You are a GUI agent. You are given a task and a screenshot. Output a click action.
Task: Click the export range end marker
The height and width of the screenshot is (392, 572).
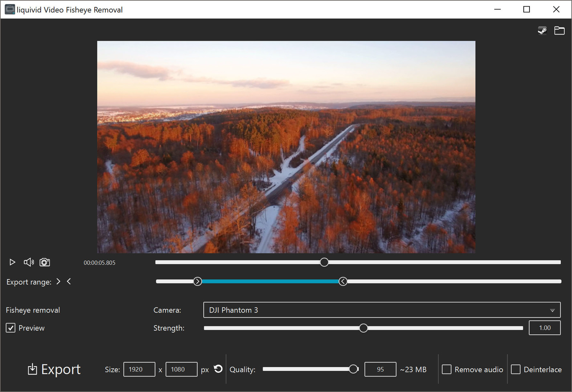(343, 281)
